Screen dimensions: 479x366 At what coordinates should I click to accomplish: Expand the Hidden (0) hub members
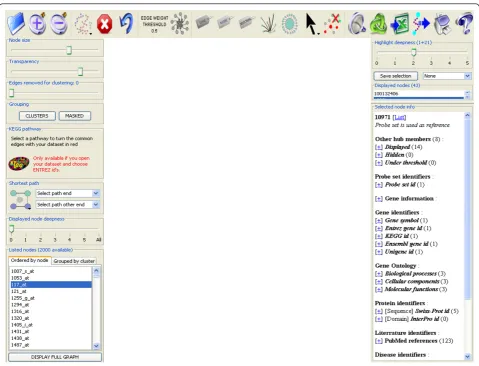coord(379,155)
